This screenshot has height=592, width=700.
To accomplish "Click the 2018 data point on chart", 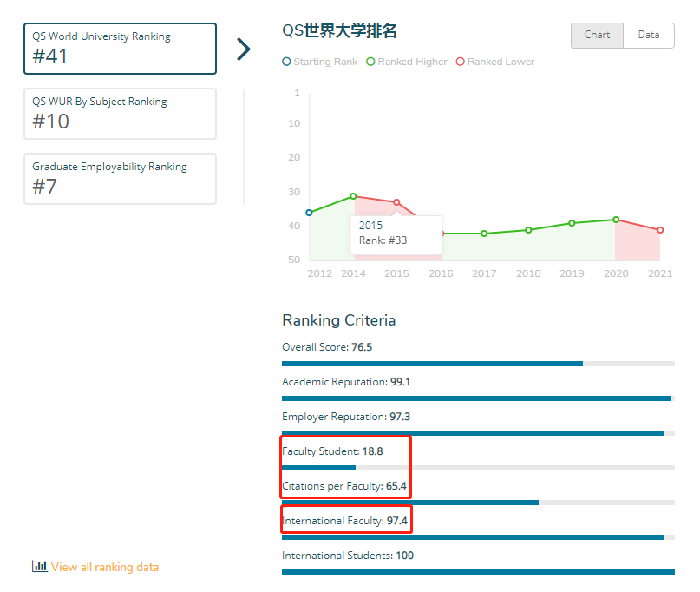I will point(528,230).
